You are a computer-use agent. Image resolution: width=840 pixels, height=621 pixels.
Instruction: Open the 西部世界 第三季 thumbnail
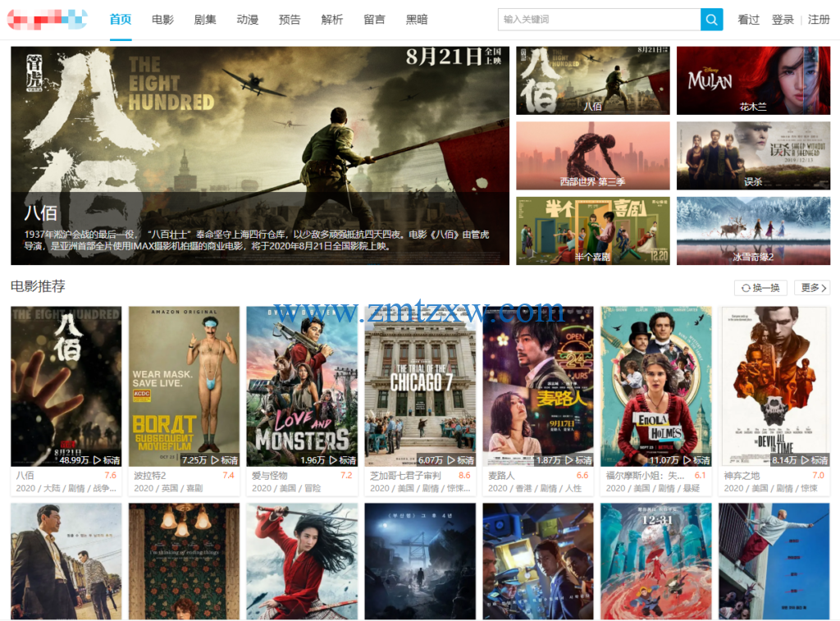click(x=593, y=156)
